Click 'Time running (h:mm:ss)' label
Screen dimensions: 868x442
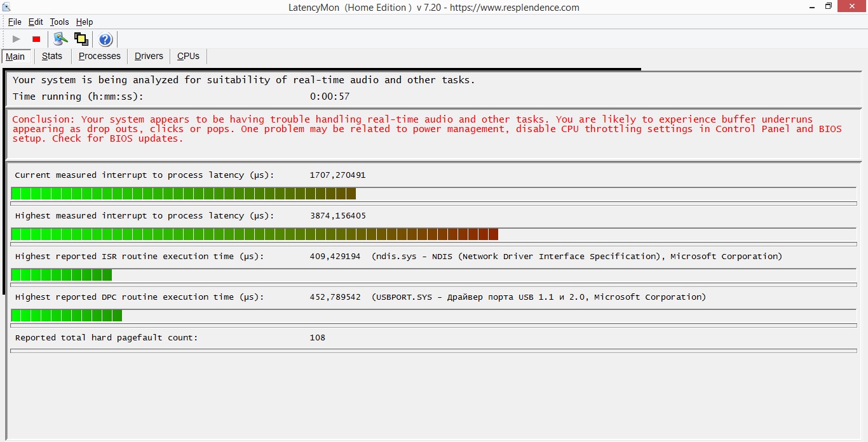78,97
